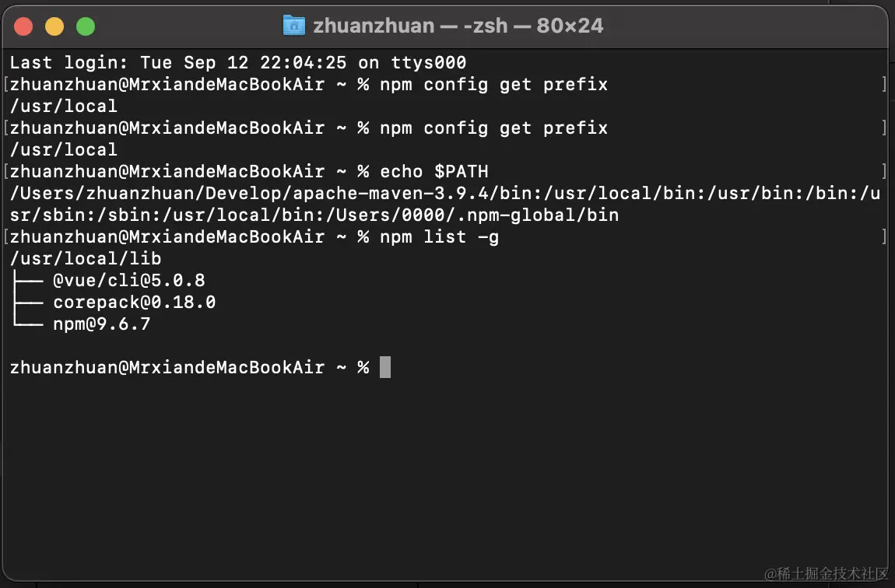Click the blue home folder icon in title bar
895x588 pixels.
point(294,26)
